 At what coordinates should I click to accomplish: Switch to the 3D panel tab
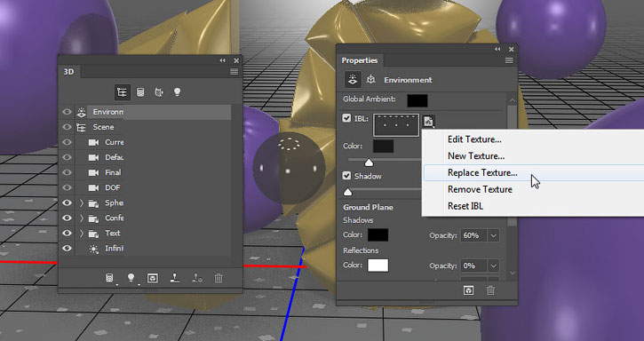point(68,72)
